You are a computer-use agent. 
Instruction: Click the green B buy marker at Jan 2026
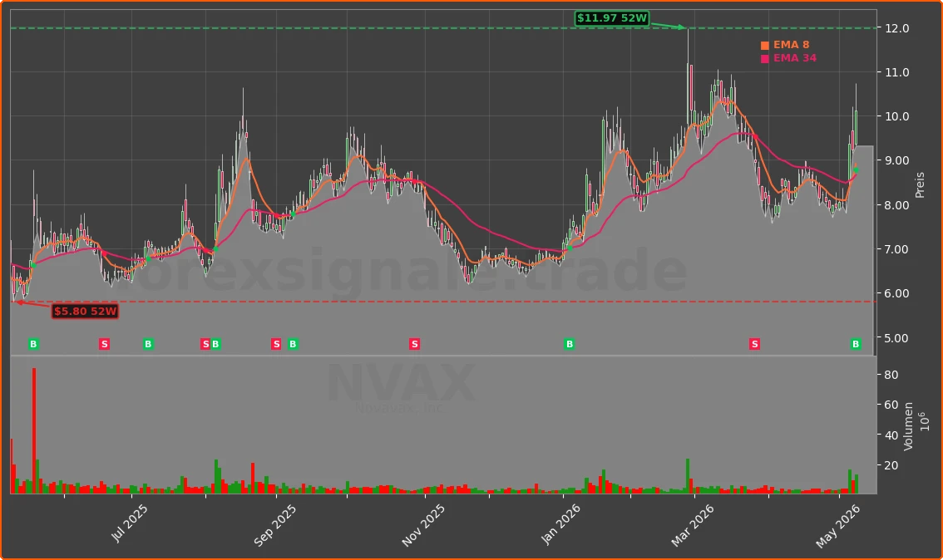(570, 344)
